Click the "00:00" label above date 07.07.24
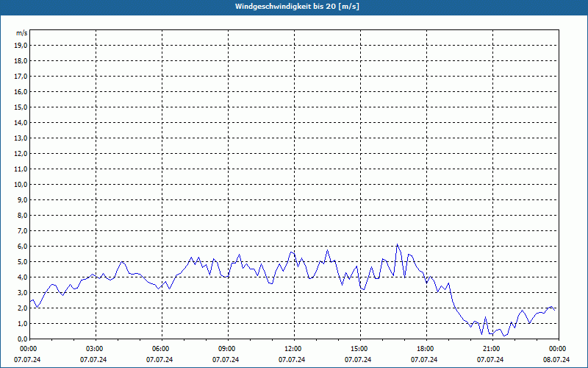Image resolution: width=588 pixels, height=368 pixels. (27, 349)
